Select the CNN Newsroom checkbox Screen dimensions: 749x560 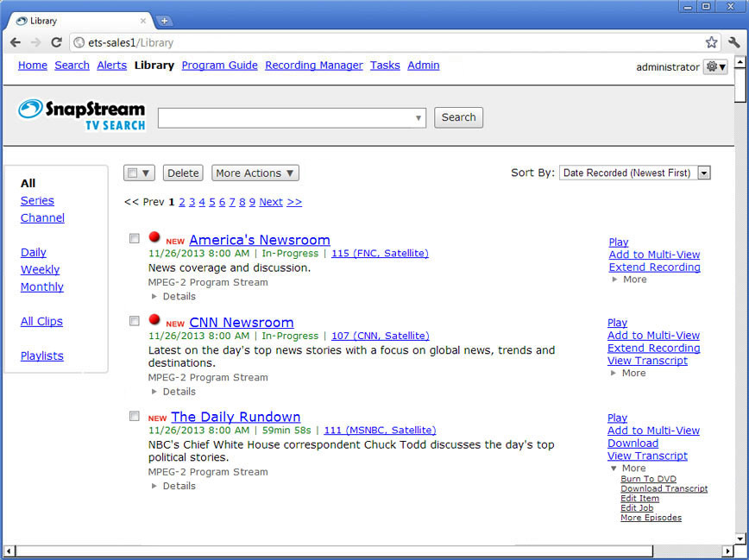pos(135,321)
